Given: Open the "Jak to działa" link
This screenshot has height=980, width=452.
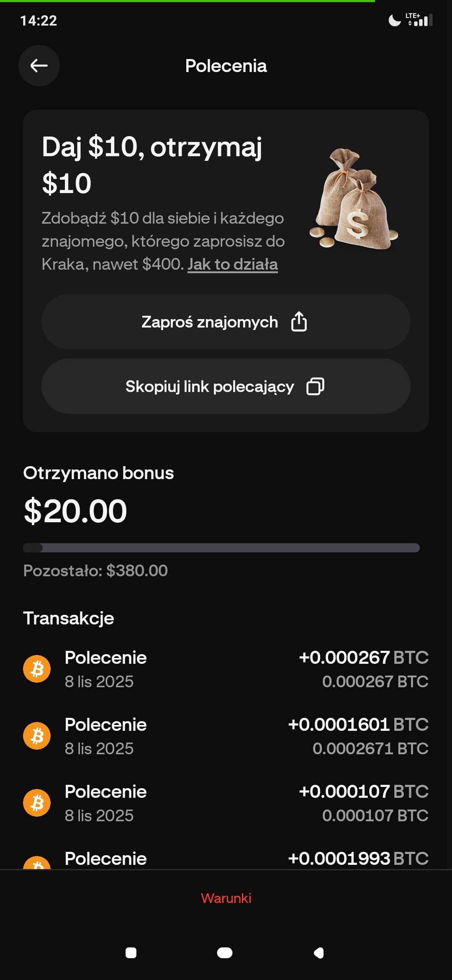Looking at the screenshot, I should coord(232,264).
